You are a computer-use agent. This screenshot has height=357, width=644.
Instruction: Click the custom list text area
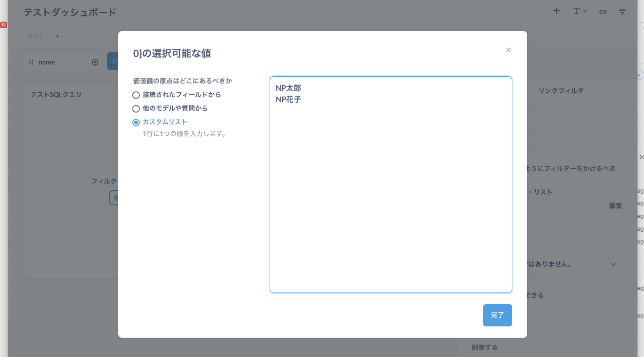(x=391, y=184)
